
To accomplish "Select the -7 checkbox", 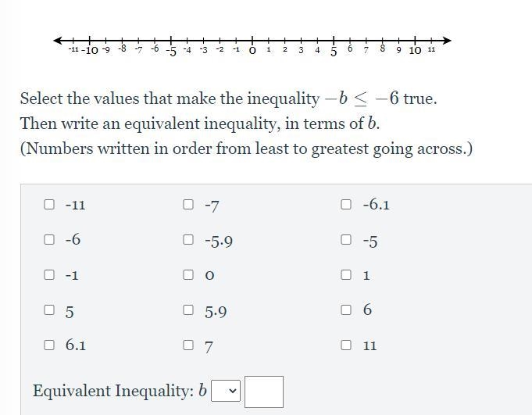I will click(188, 204).
